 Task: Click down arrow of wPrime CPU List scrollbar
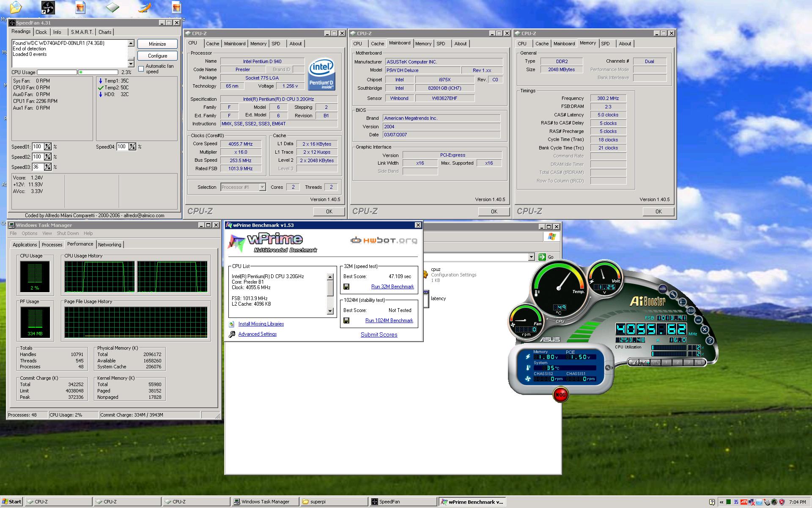330,311
